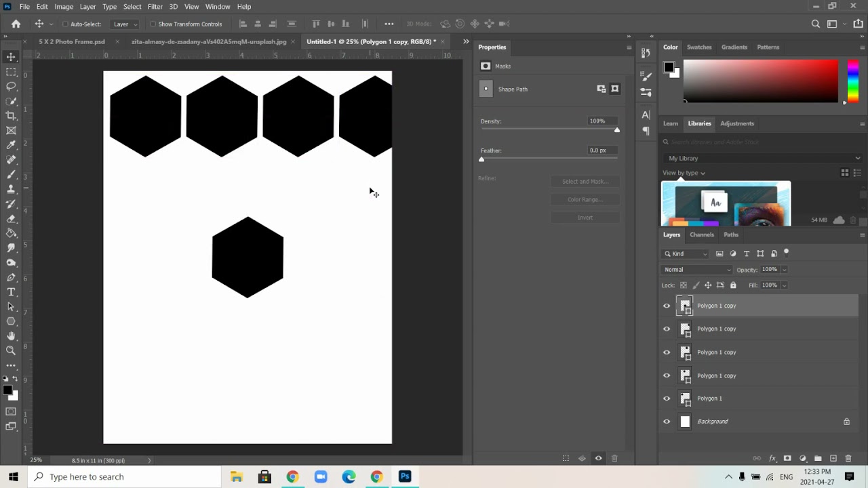Open the layer Opacity dropdown arrow
Image resolution: width=868 pixels, height=488 pixels.
tap(785, 270)
